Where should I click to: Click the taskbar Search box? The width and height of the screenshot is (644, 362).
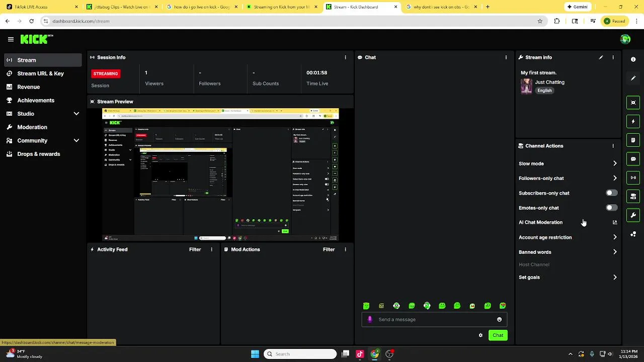pos(300,354)
